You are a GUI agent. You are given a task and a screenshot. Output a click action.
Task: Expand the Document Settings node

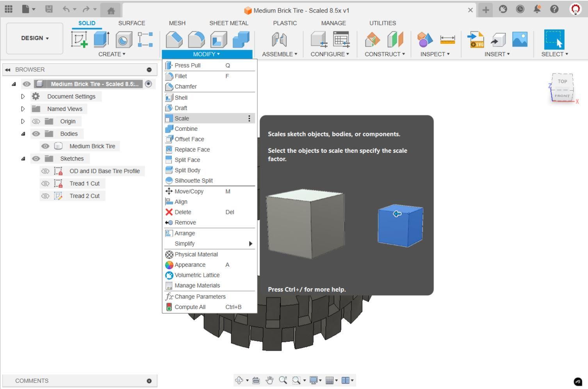point(23,96)
